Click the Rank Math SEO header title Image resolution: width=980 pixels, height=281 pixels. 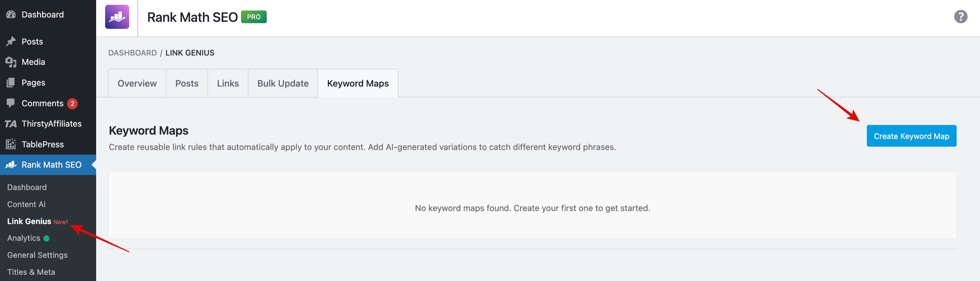pyautogui.click(x=193, y=17)
